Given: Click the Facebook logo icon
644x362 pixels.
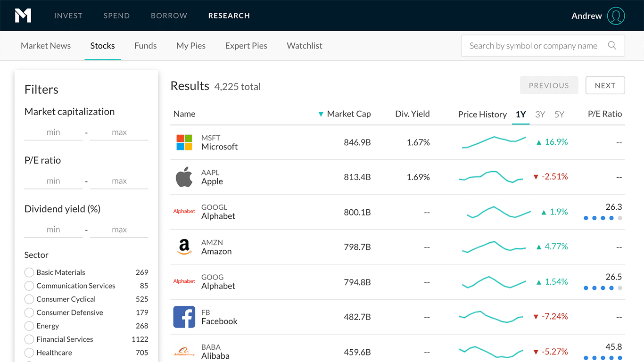Looking at the screenshot, I should pyautogui.click(x=184, y=317).
